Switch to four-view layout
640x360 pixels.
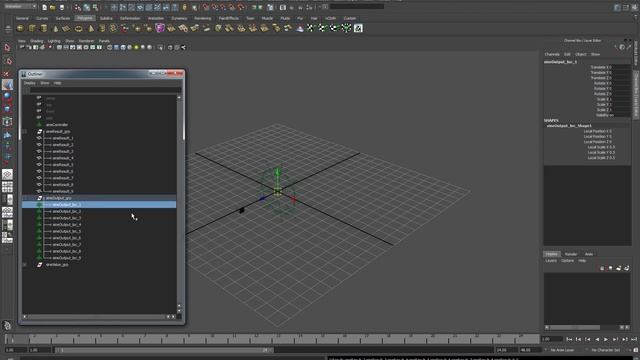7,187
